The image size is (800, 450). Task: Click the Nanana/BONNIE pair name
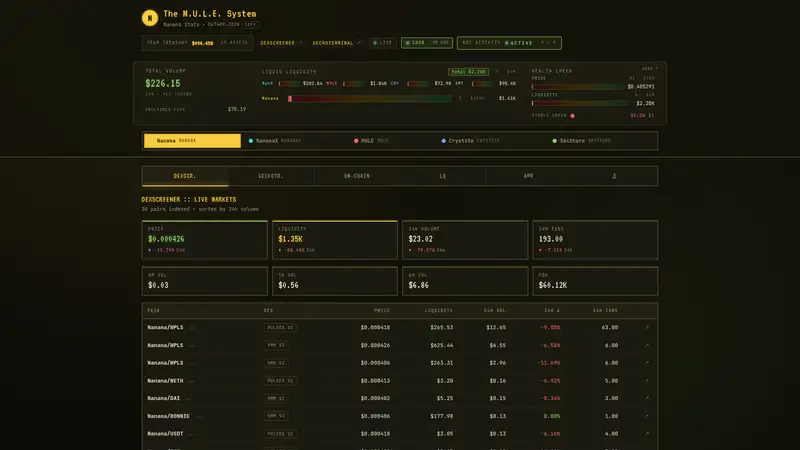(168, 416)
